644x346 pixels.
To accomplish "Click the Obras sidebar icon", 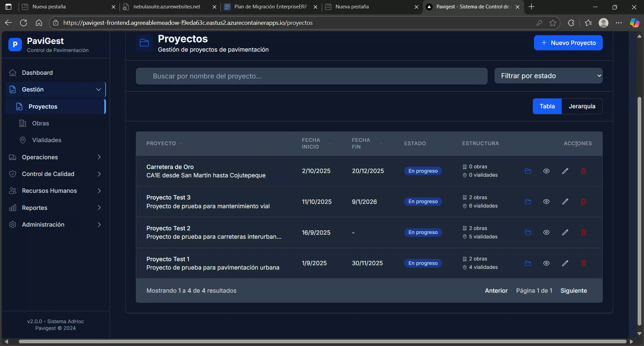I will click(x=22, y=123).
